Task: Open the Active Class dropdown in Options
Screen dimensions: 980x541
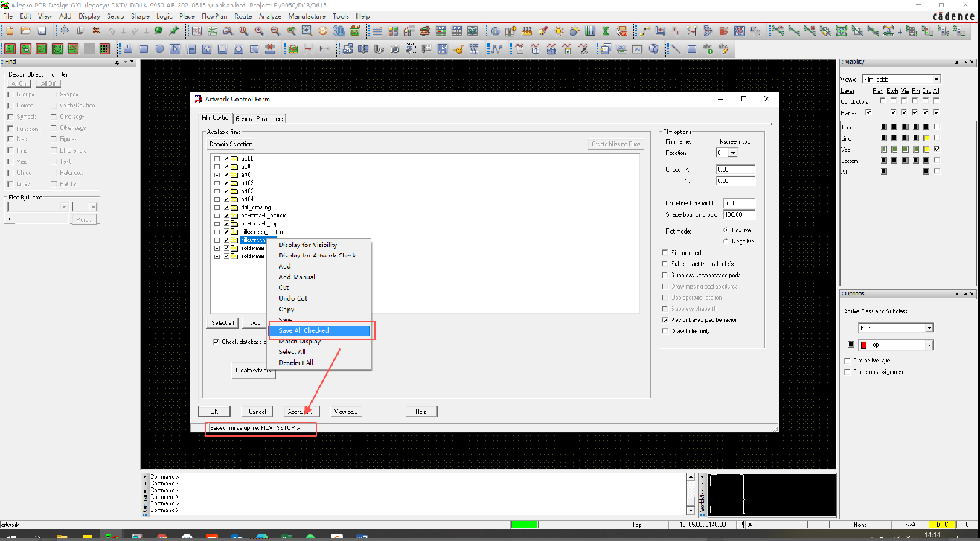Action: click(x=929, y=327)
